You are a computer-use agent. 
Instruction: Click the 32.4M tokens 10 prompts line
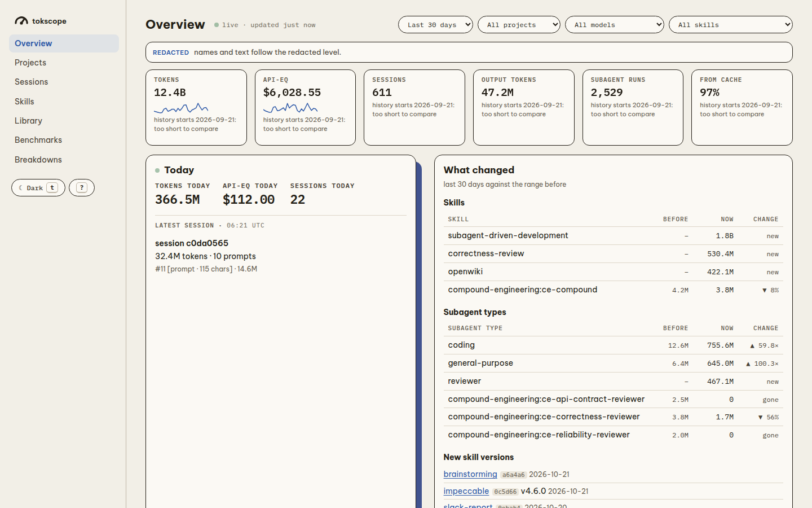(205, 256)
